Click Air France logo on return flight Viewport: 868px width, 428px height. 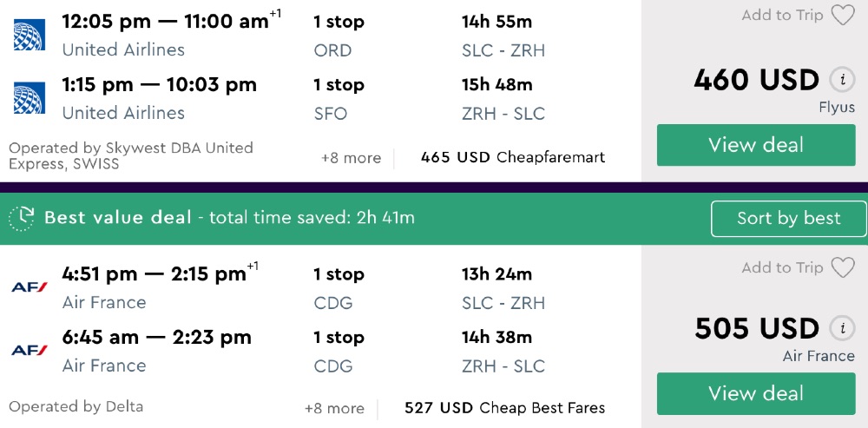[29, 351]
